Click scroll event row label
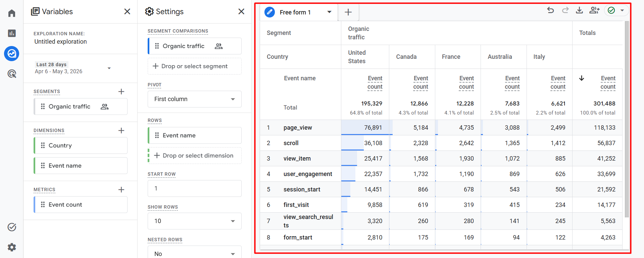The width and height of the screenshot is (644, 258). [291, 143]
